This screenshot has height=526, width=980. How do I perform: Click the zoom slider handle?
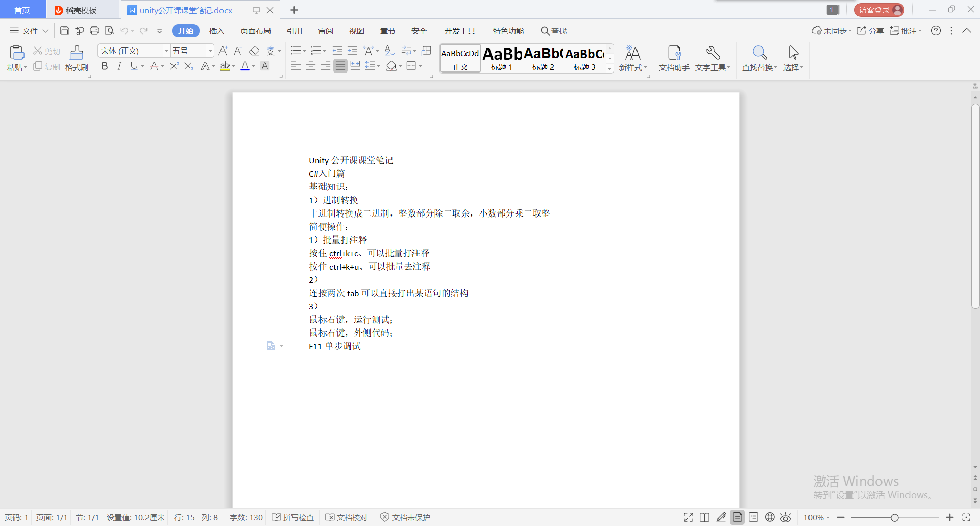coord(894,517)
